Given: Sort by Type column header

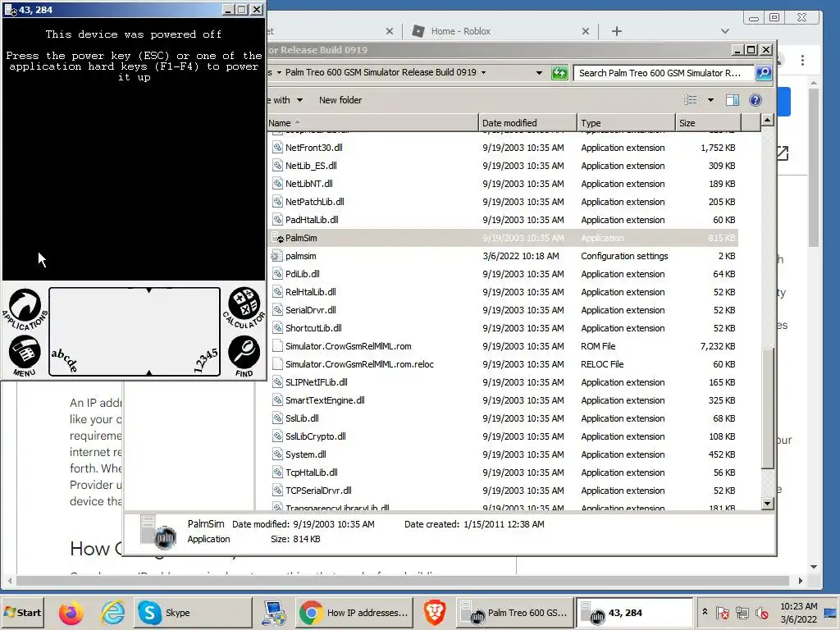Looking at the screenshot, I should pyautogui.click(x=626, y=123).
